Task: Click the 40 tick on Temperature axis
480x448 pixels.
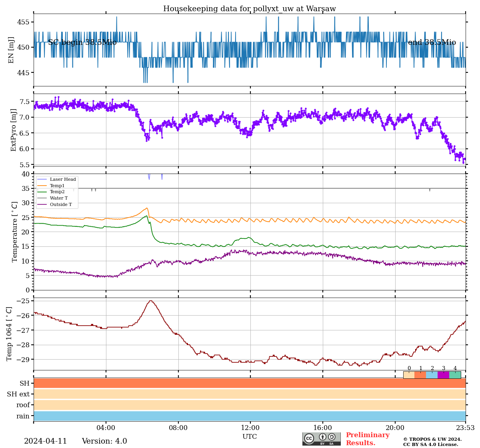Action: (x=26, y=174)
